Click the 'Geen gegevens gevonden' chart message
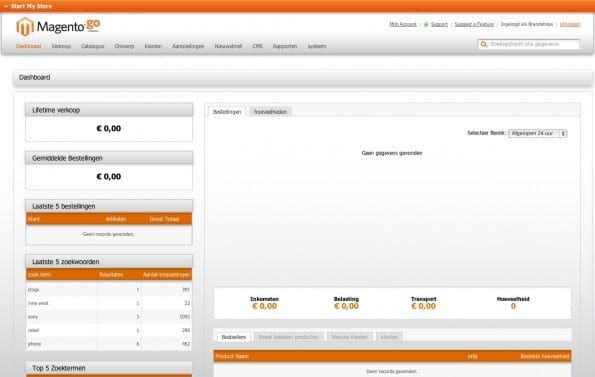Screen dimensions: 595x377 392,153
